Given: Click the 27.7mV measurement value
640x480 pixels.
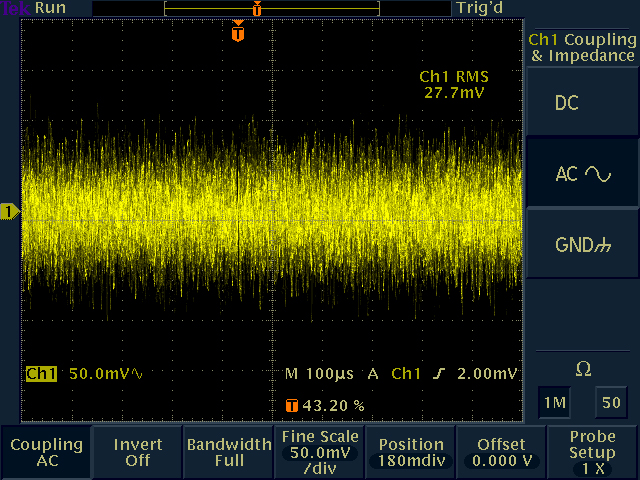Looking at the screenshot, I should pyautogui.click(x=454, y=93).
